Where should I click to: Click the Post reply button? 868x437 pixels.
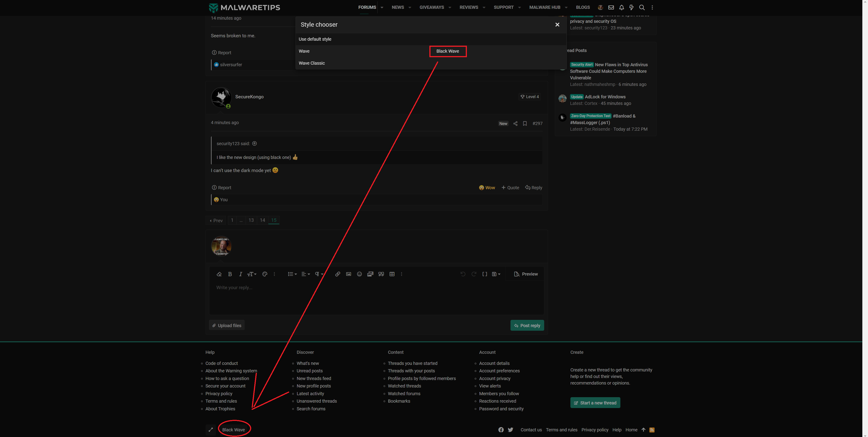pos(527,325)
